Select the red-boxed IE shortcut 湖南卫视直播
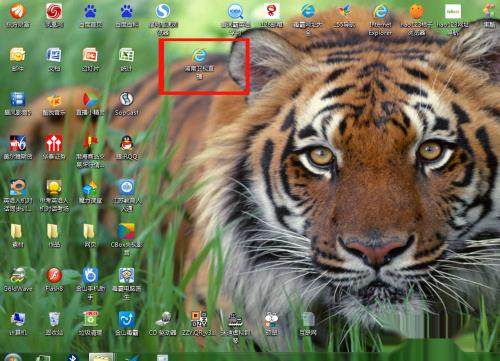 199,55
